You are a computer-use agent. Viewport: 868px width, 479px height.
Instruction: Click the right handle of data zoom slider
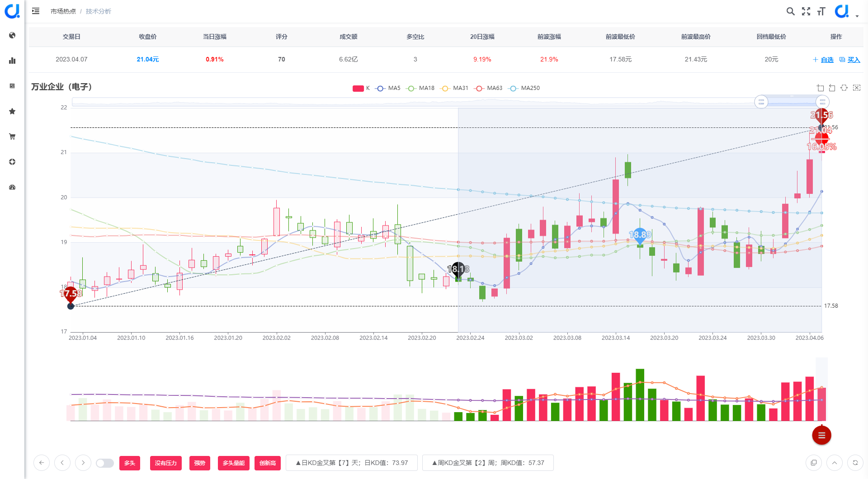(x=822, y=102)
